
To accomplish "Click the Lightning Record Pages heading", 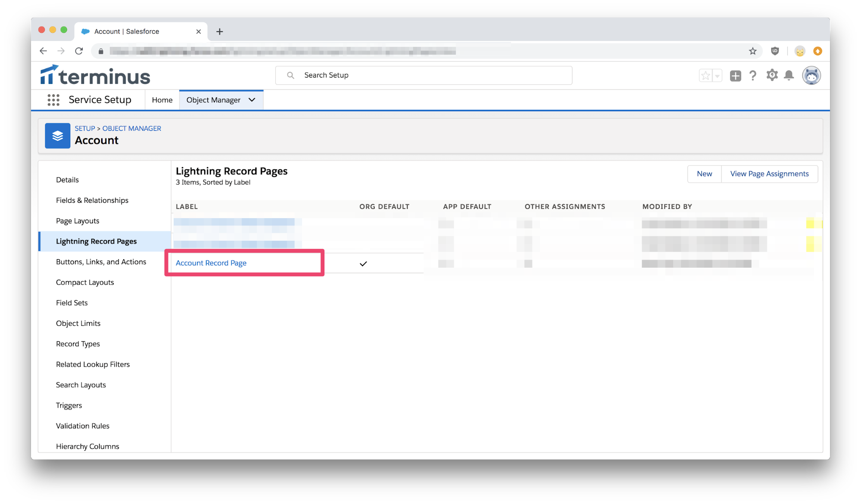I will [x=231, y=171].
